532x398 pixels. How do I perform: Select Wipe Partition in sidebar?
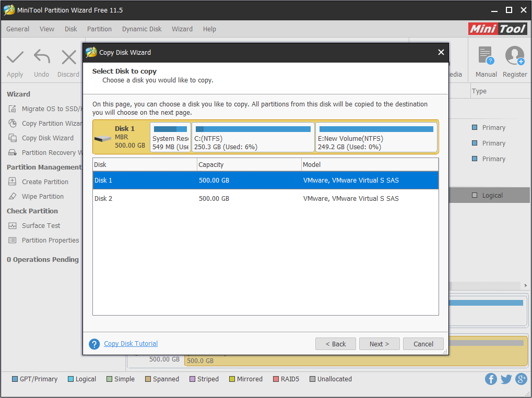click(36, 196)
